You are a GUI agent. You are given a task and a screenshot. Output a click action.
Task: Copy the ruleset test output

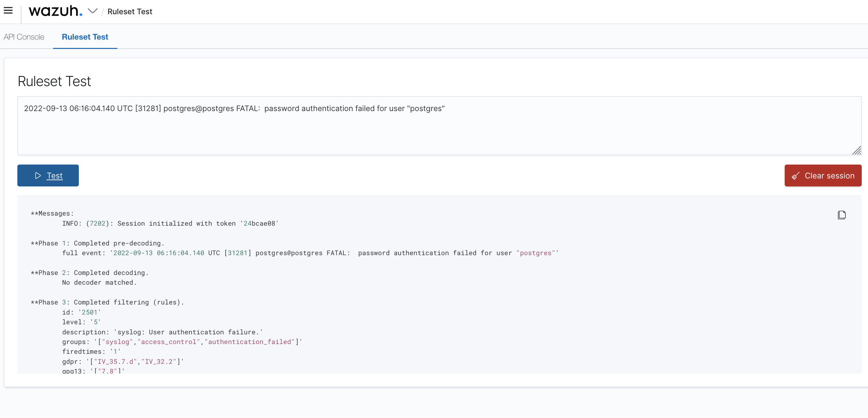tap(842, 215)
